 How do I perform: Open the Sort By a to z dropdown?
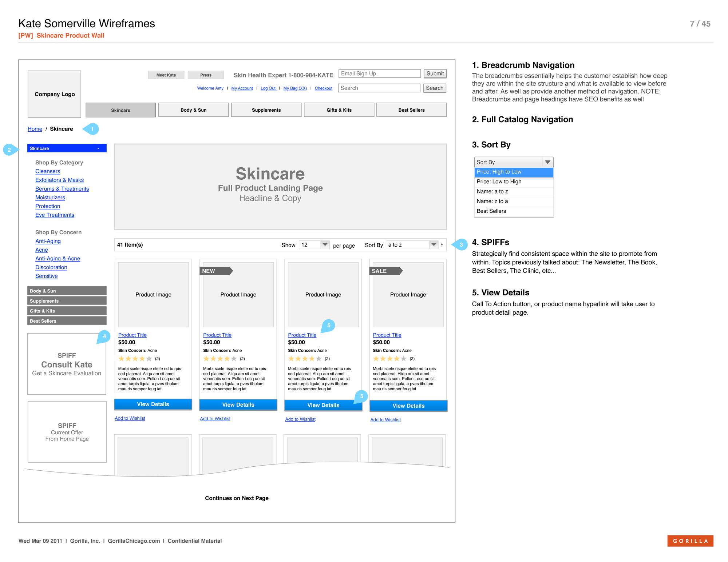[x=412, y=245]
